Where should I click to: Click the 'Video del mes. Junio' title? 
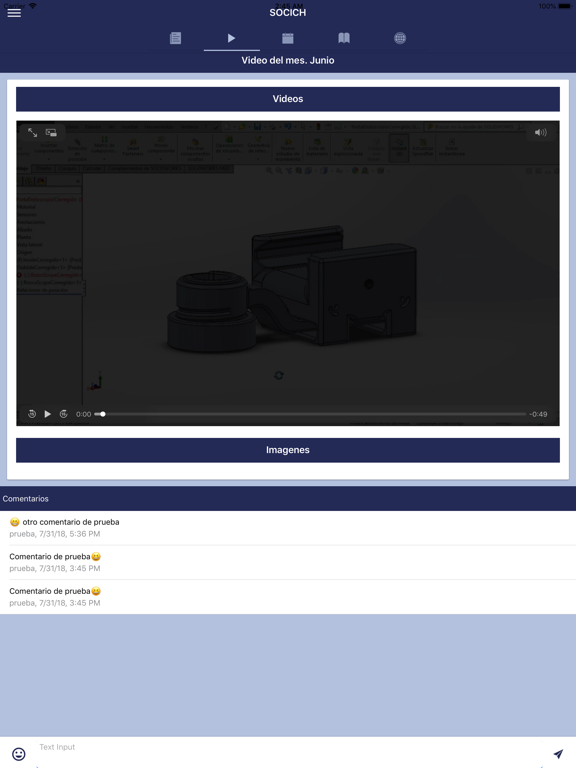[x=288, y=60]
